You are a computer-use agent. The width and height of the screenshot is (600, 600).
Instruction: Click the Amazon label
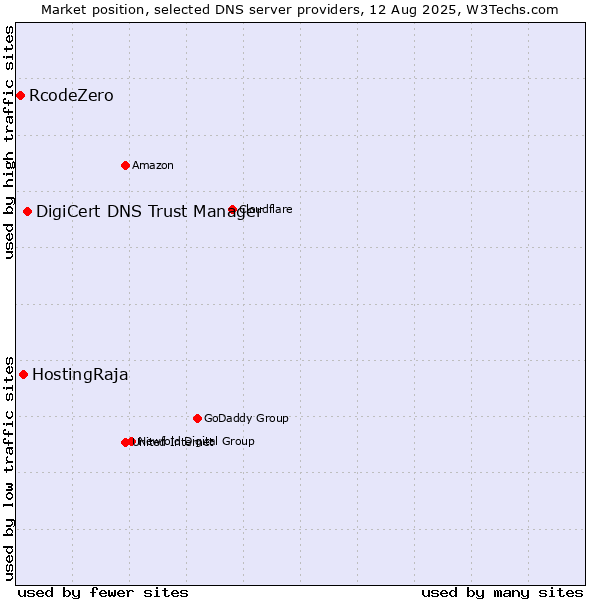tap(153, 165)
